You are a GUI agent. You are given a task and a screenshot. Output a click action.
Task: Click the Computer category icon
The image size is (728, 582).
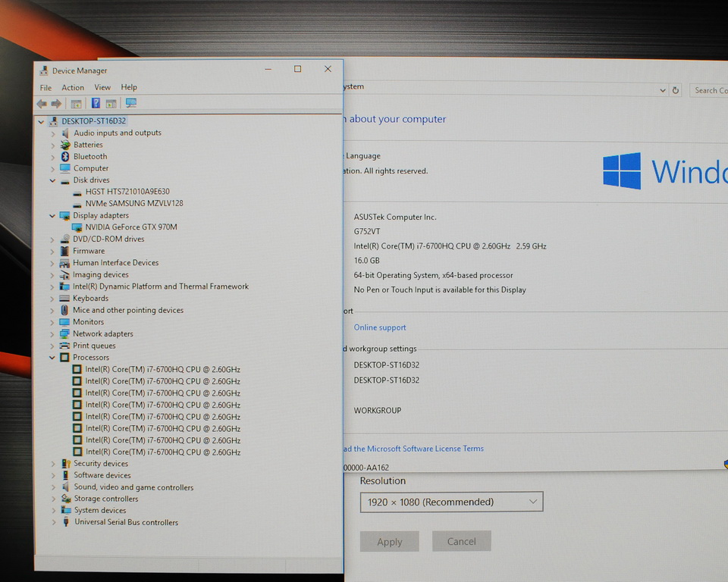(x=65, y=168)
